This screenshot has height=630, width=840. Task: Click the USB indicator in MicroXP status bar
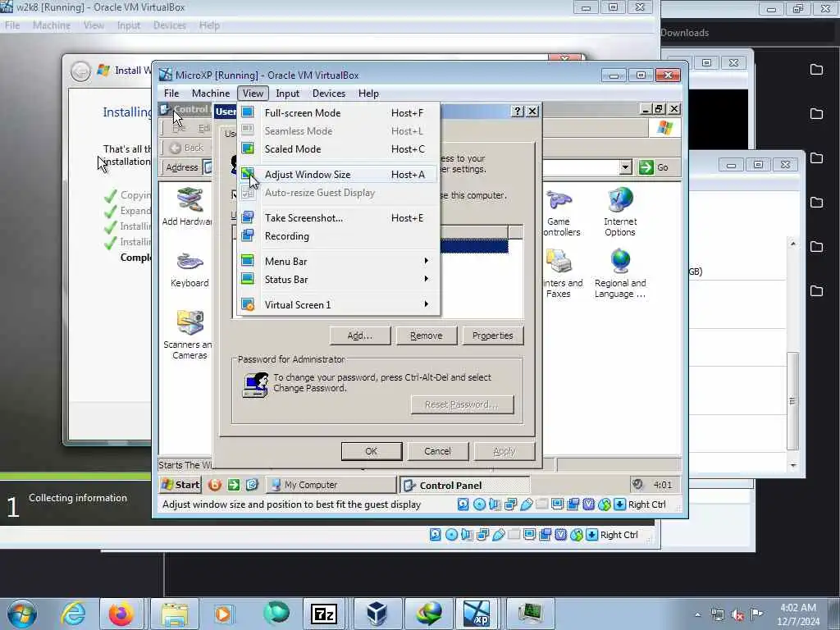(x=526, y=504)
